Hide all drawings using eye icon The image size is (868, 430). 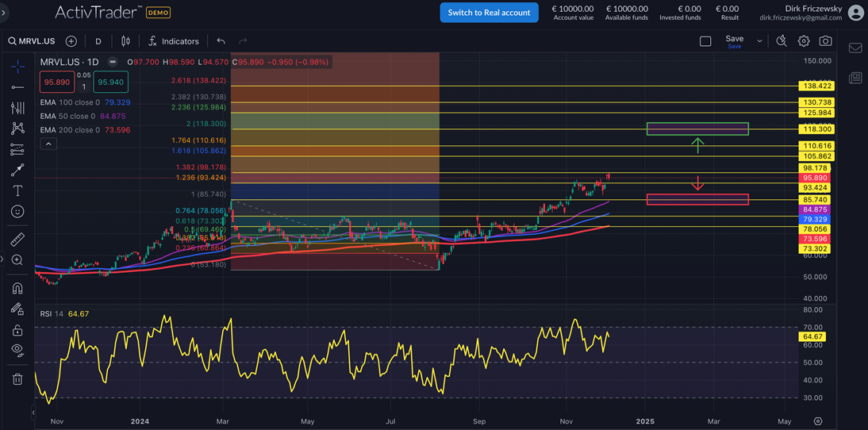coord(17,350)
